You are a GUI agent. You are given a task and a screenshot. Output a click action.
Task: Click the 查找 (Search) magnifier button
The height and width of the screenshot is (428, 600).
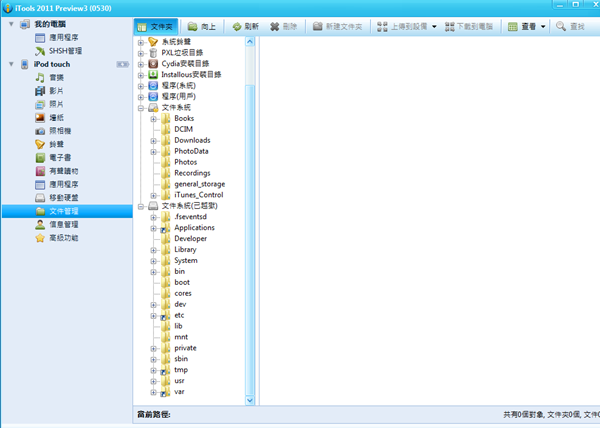tap(570, 26)
